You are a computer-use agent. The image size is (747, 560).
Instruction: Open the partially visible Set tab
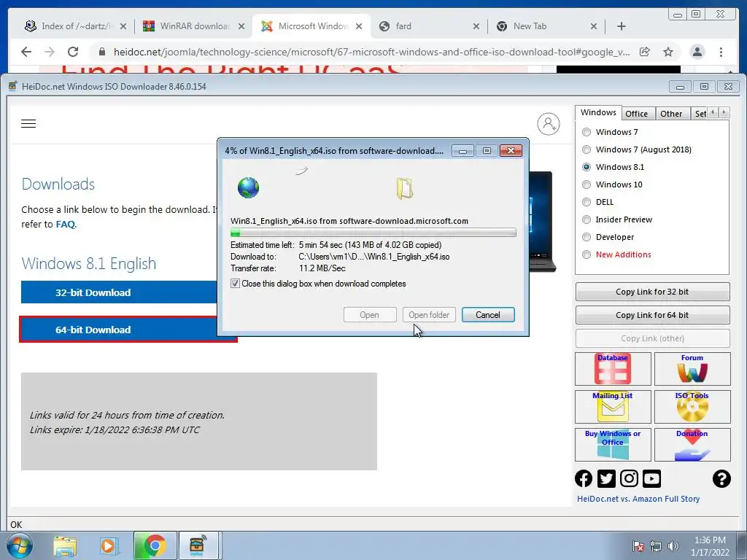700,113
